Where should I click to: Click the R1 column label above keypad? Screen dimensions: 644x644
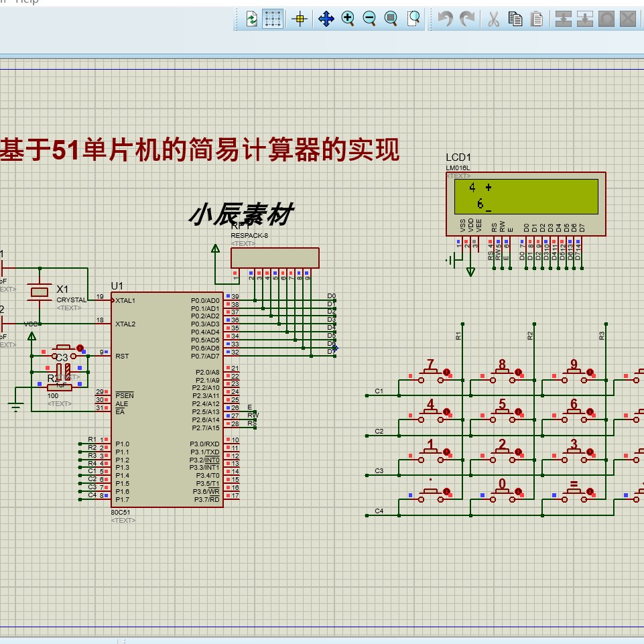tap(458, 336)
